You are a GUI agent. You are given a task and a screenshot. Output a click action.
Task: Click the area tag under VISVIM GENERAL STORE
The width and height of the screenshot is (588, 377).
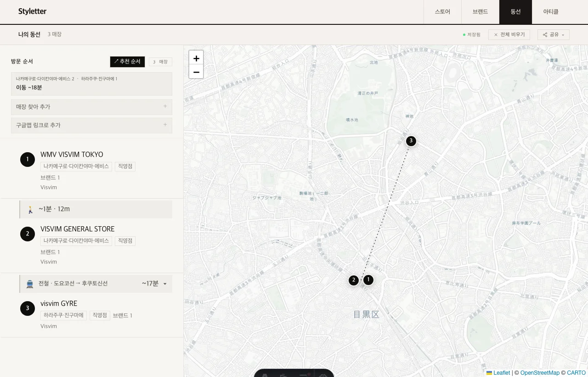click(76, 241)
